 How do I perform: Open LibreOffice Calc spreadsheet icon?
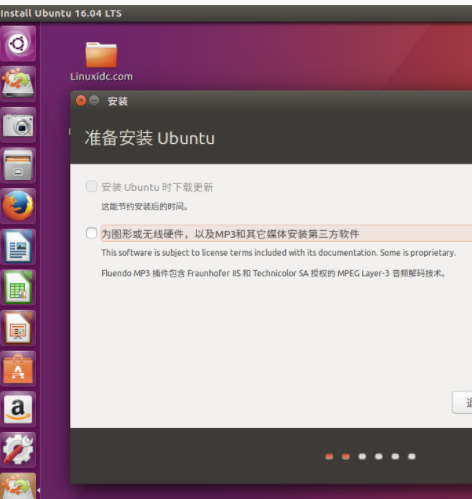(18, 287)
